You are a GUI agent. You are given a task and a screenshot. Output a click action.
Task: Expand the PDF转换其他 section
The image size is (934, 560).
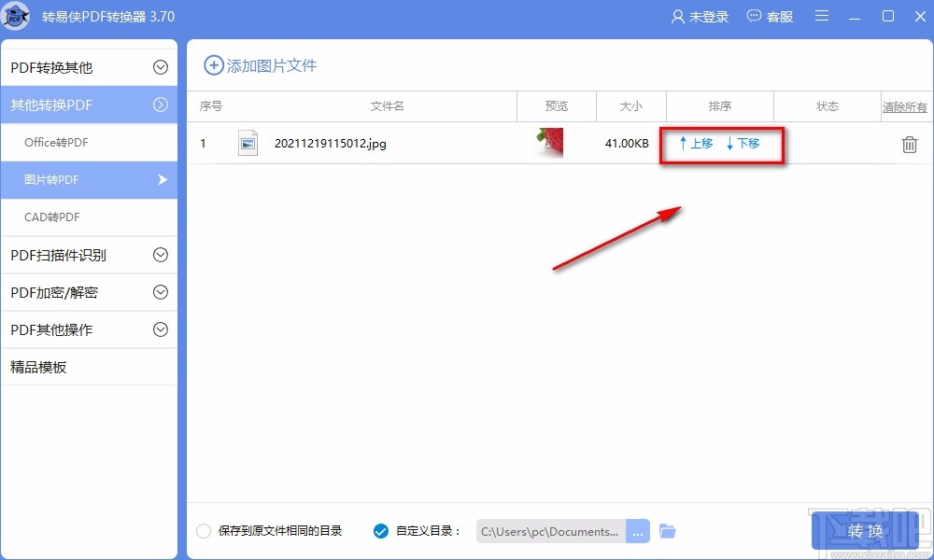click(89, 65)
